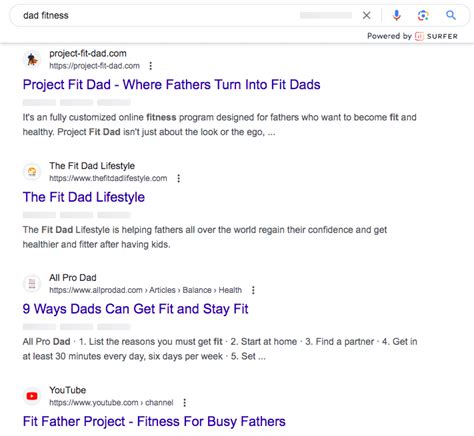Click the 'project-fit-dad.com' site name
The image size is (474, 436).
(x=88, y=54)
